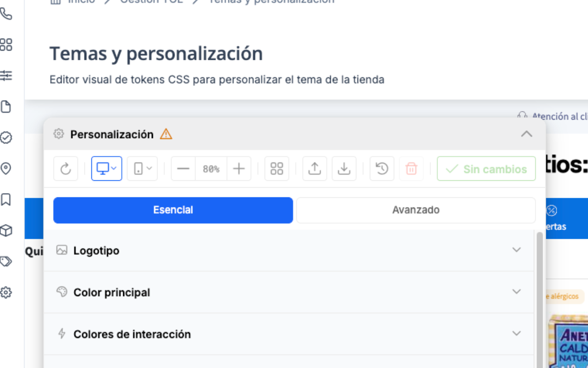Open the settings gear sidebar icon
Screen dimensions: 588x368
coord(6,293)
